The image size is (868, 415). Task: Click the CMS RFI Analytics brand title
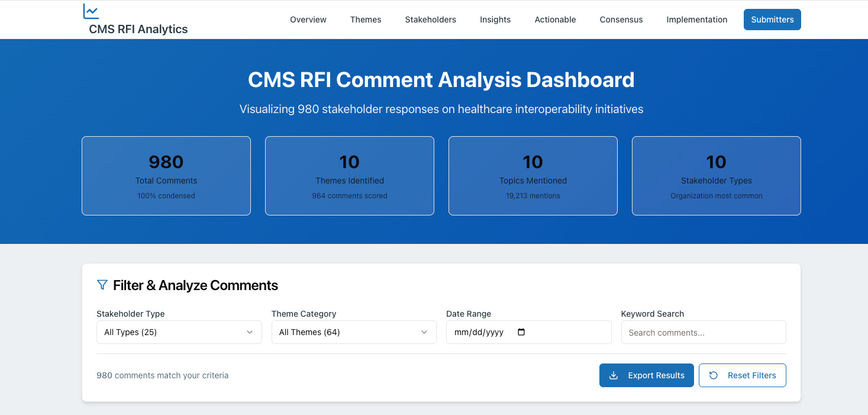click(138, 29)
